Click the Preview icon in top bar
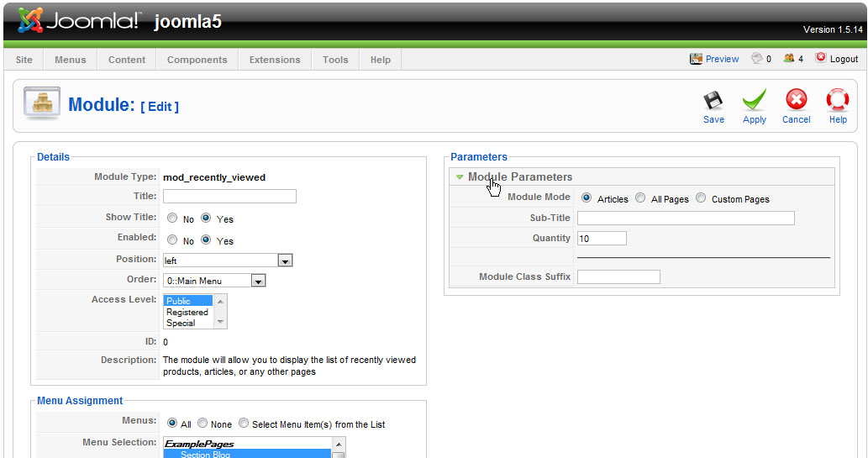Viewport: 868px width, 458px height. coord(696,58)
